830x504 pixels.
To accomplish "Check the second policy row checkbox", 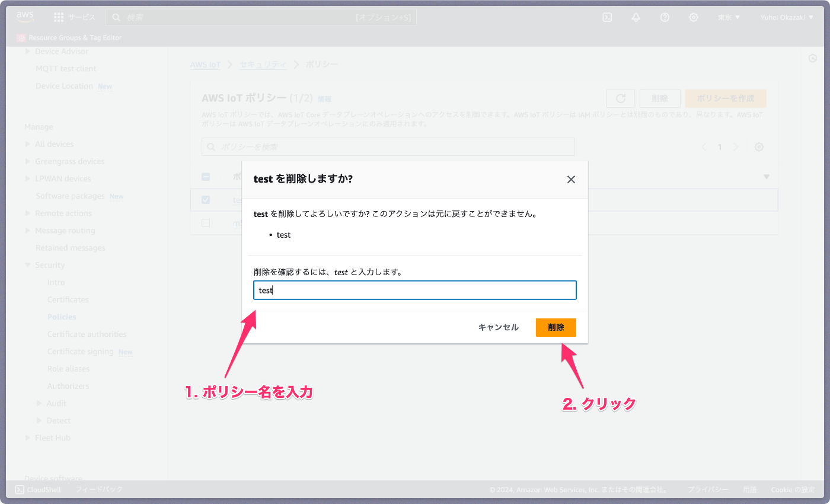I will point(206,223).
